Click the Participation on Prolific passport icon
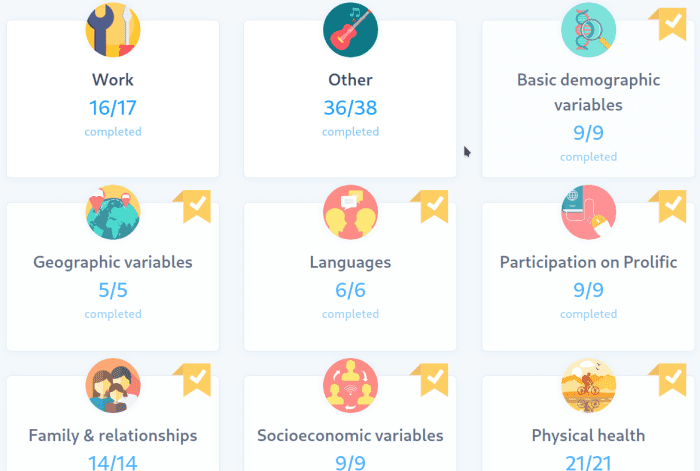 tap(588, 212)
